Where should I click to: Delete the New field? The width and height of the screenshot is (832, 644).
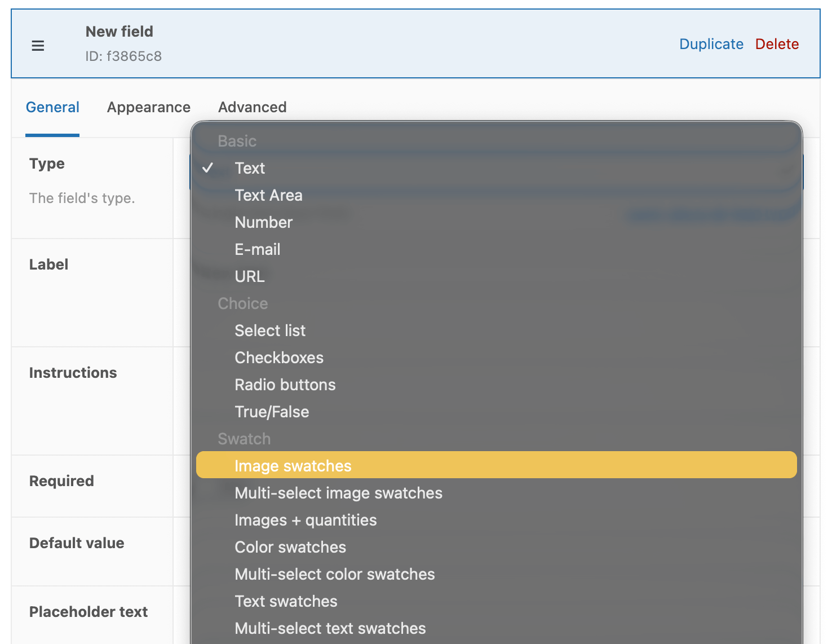pyautogui.click(x=777, y=44)
